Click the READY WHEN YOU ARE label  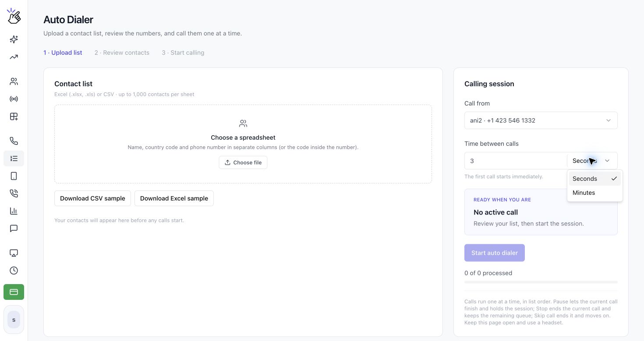[x=502, y=200]
